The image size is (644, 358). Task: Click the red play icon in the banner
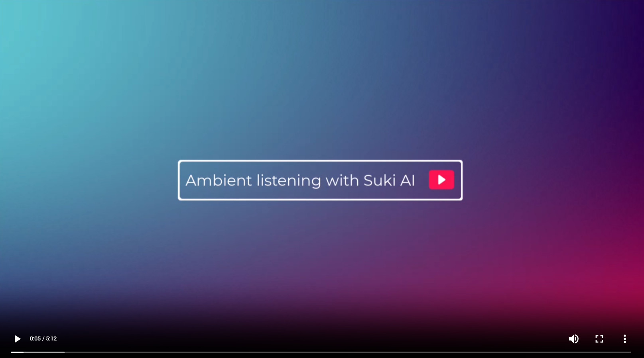pos(441,180)
